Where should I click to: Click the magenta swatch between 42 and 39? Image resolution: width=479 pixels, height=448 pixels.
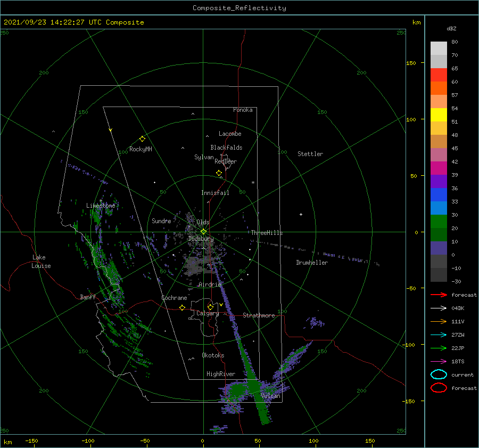pos(439,168)
